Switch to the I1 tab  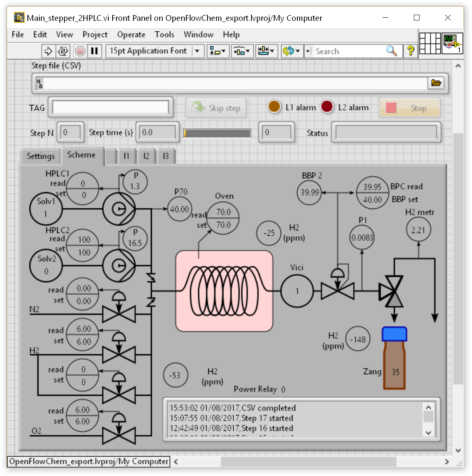126,156
